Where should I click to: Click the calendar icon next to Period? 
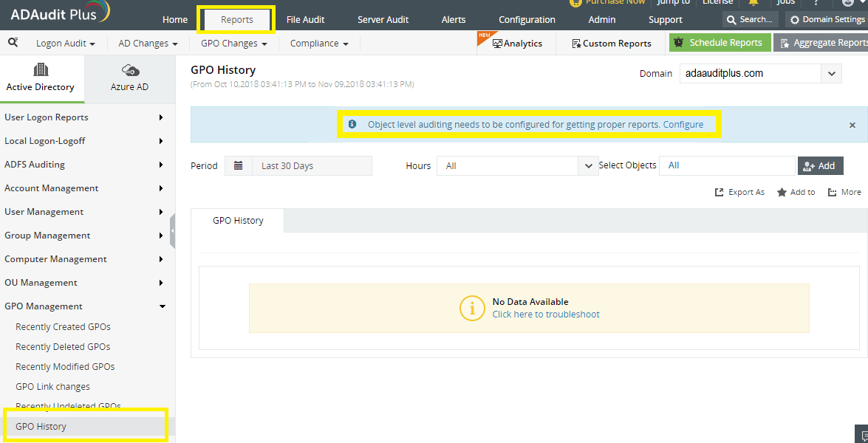pyautogui.click(x=238, y=166)
